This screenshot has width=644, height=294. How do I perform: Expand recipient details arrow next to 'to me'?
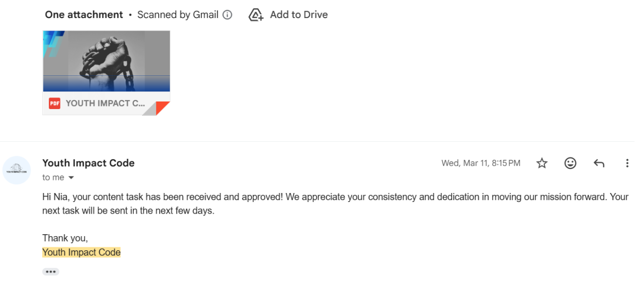pos(71,178)
